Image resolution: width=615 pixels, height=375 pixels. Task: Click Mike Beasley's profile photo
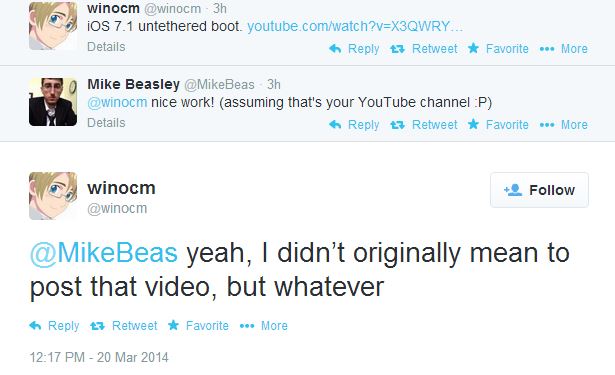[53, 102]
